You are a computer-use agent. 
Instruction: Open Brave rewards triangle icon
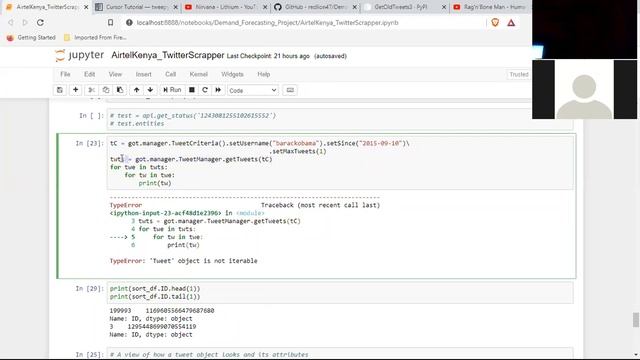coord(511,23)
